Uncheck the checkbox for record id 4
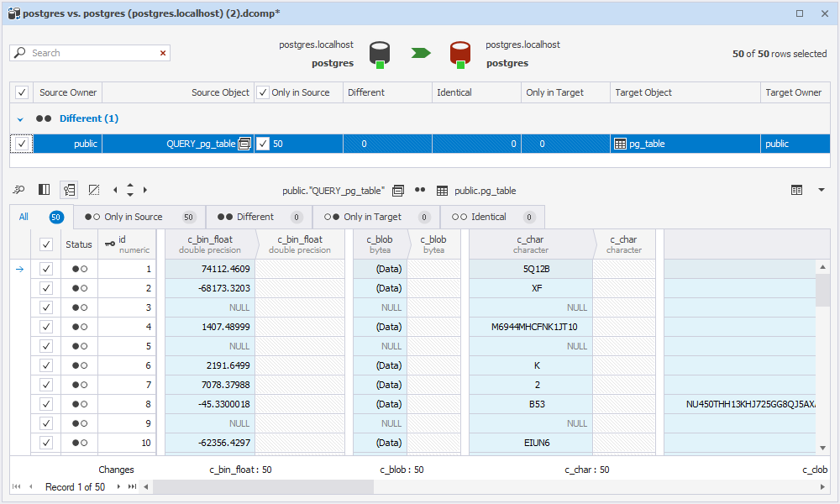Viewport: 840px width, 504px height. [46, 327]
